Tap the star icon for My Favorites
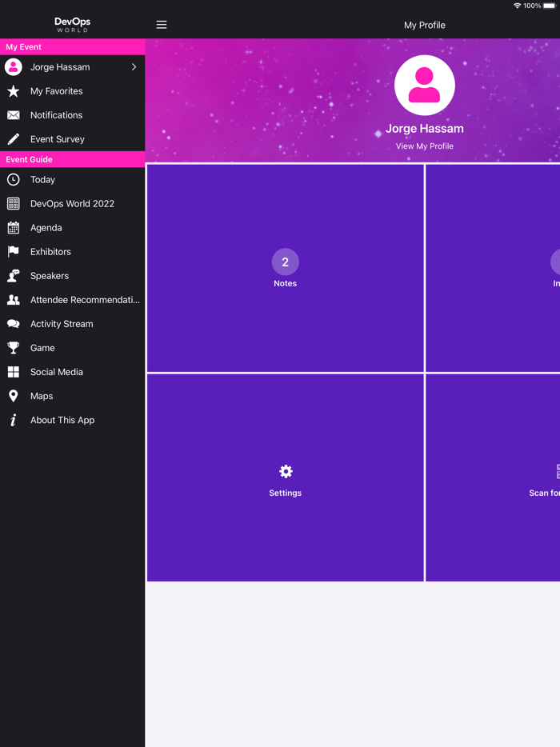This screenshot has height=747, width=560. coord(14,91)
